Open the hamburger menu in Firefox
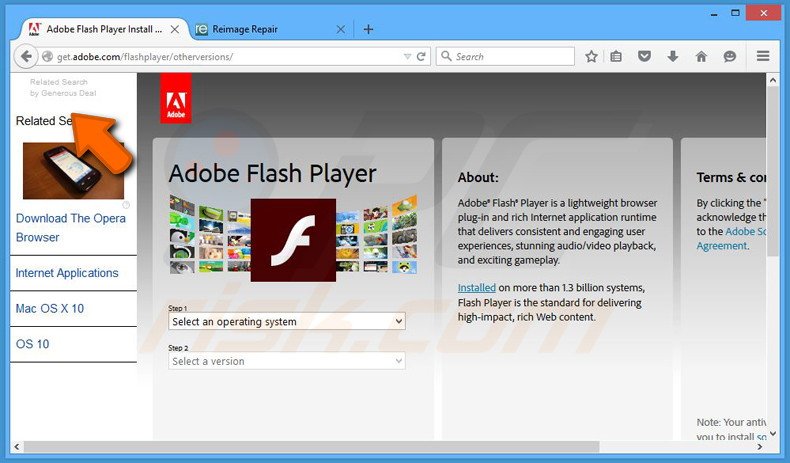This screenshot has height=463, width=790. (763, 57)
